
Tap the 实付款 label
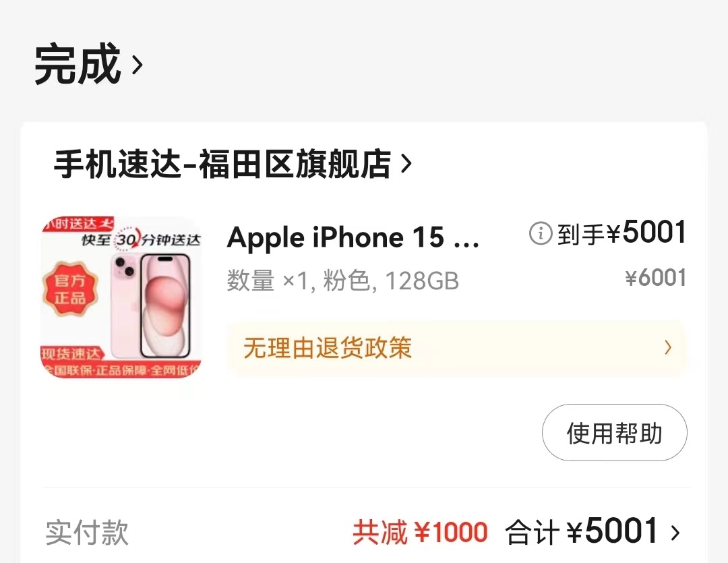click(87, 533)
